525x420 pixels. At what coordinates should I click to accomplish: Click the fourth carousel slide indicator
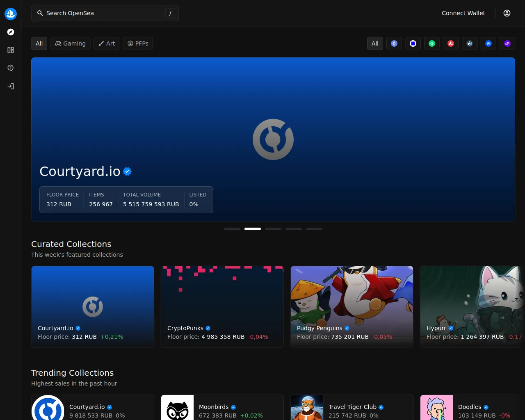click(294, 229)
